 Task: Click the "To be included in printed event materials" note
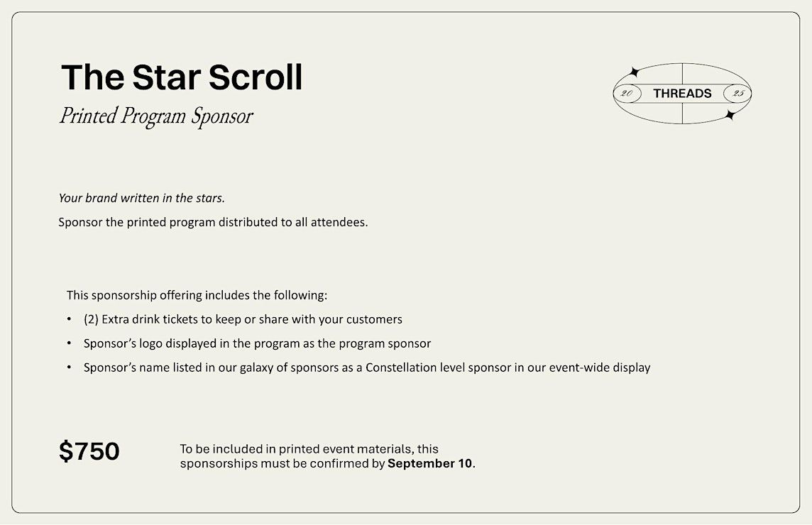327,456
